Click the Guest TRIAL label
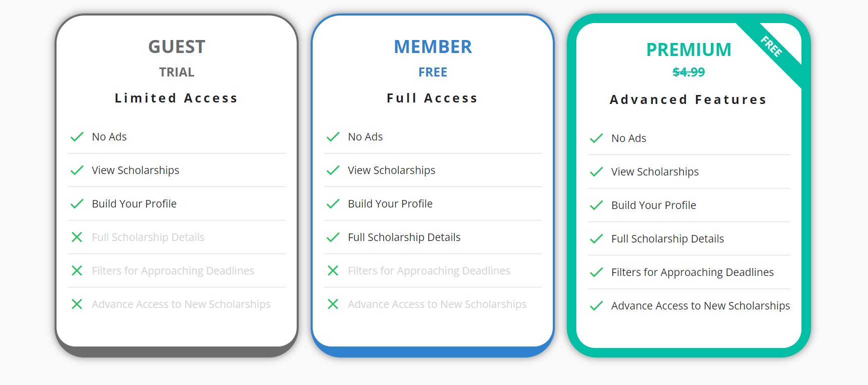 point(177,72)
